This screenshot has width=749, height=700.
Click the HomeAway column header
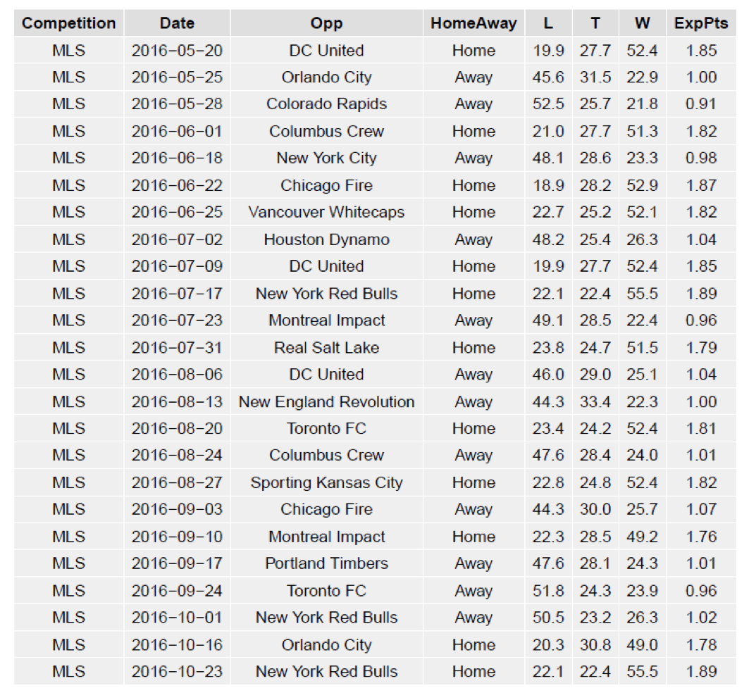click(x=473, y=23)
